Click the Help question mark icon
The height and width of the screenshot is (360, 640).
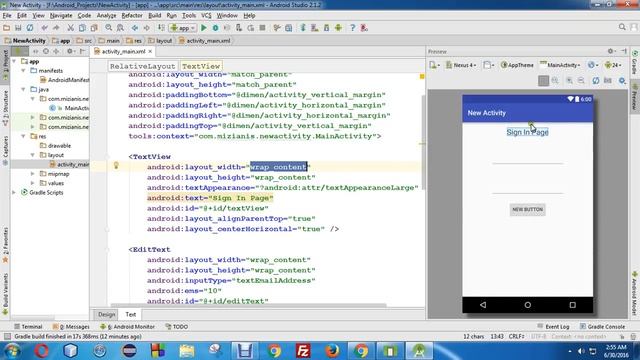pos(353,28)
